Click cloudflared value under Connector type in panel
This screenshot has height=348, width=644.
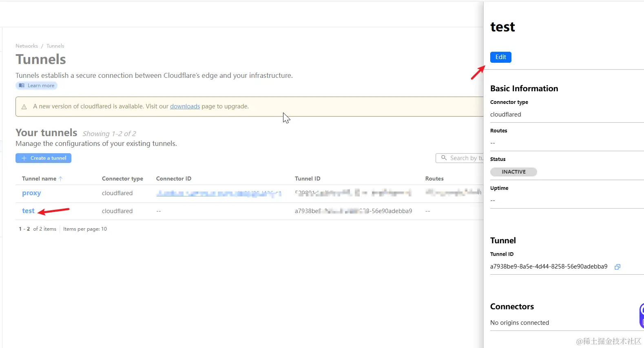[x=505, y=115]
